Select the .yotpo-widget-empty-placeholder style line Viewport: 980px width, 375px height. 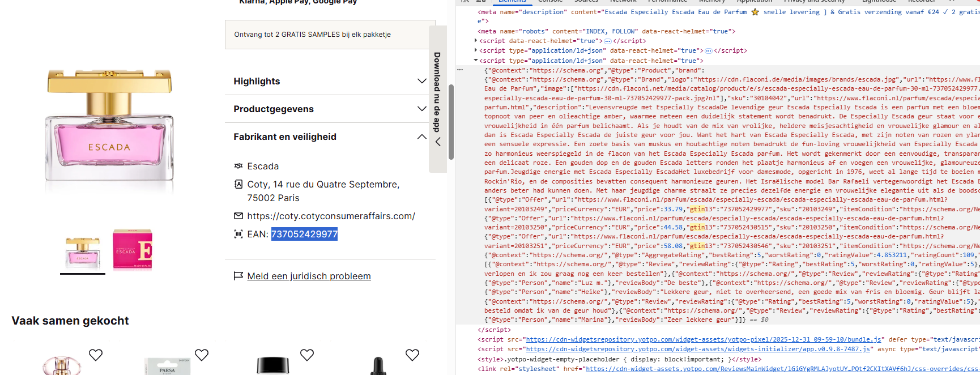[x=619, y=359]
